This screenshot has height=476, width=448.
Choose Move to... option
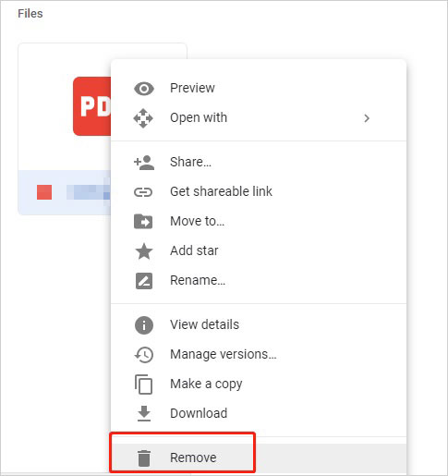pos(259,221)
